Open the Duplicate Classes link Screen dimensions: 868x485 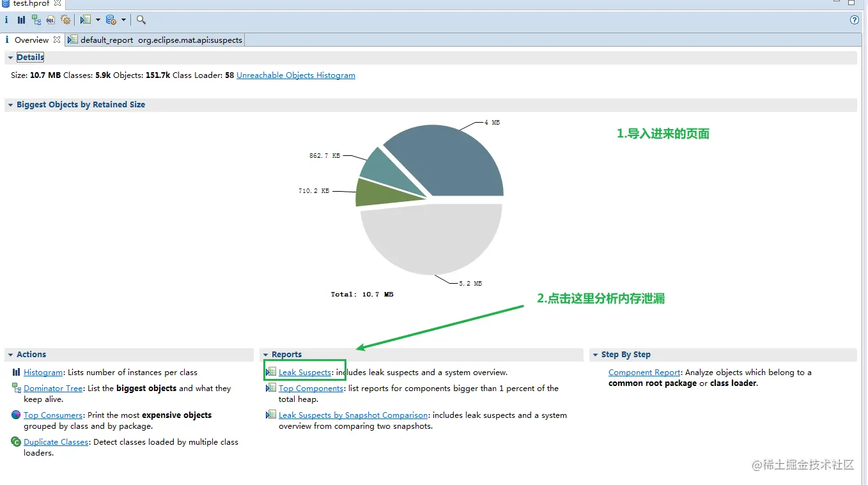[56, 442]
